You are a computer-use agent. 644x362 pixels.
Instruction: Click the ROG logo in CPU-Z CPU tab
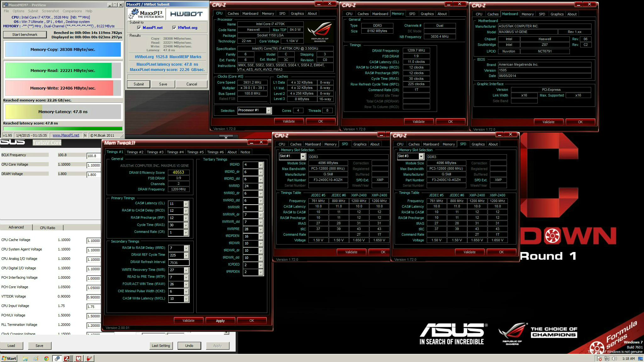pos(319,32)
